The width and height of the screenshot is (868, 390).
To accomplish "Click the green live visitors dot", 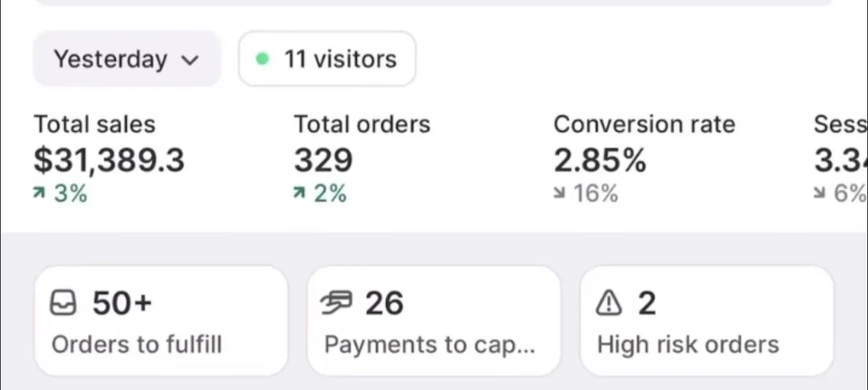I will pyautogui.click(x=263, y=59).
